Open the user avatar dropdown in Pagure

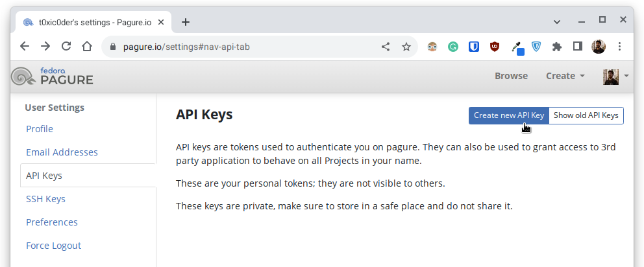point(615,76)
